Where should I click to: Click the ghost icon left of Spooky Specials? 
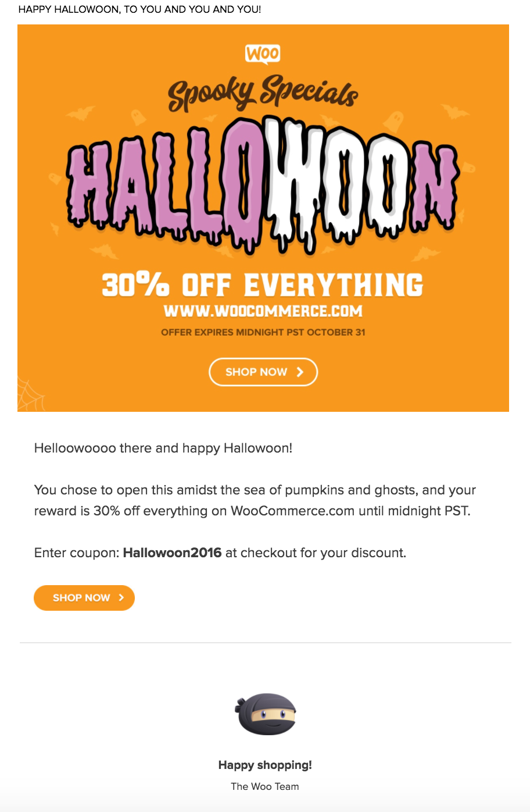coord(138,117)
